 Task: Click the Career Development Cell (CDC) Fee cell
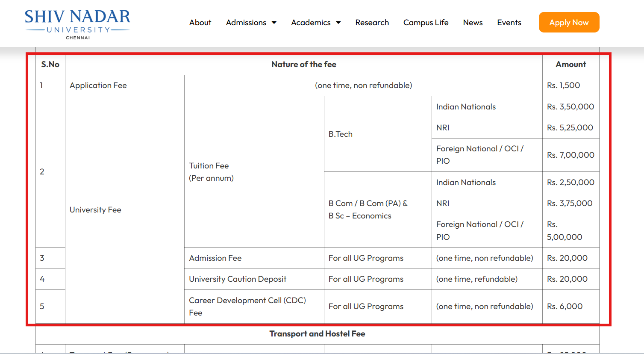(x=247, y=306)
